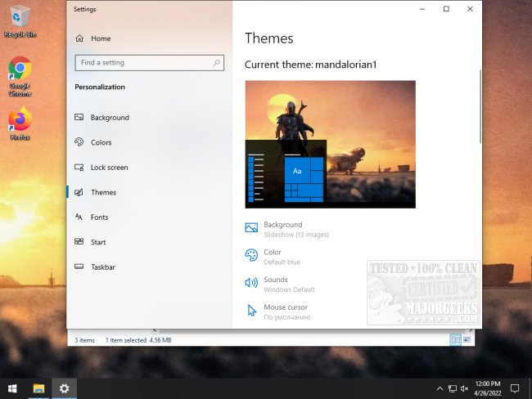Click the Settings gear taskbar button
This screenshot has width=532, height=399.
64,388
